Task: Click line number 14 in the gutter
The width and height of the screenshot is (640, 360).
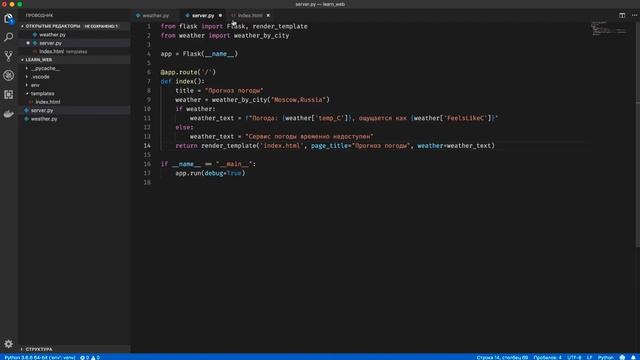Action: (147, 146)
